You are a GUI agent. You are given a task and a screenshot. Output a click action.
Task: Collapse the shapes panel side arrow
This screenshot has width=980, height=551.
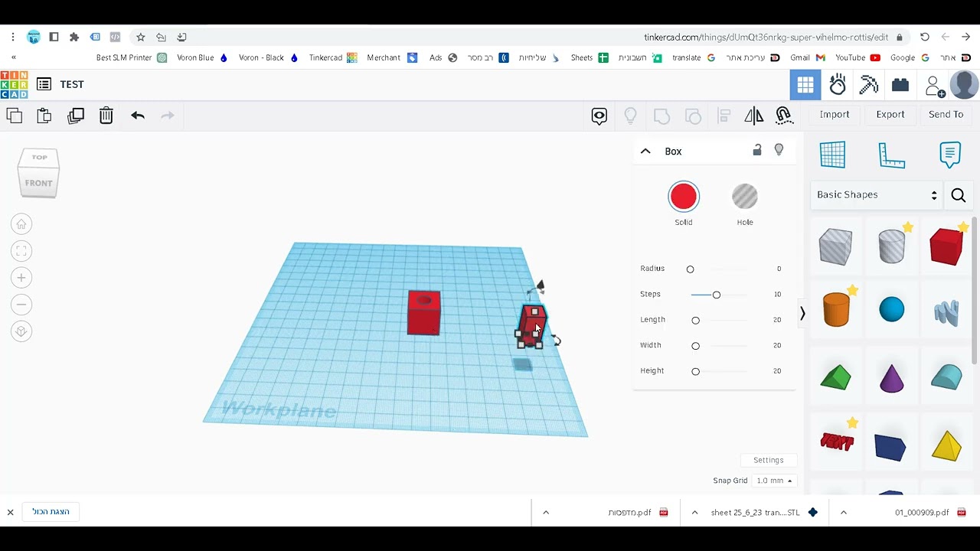802,314
